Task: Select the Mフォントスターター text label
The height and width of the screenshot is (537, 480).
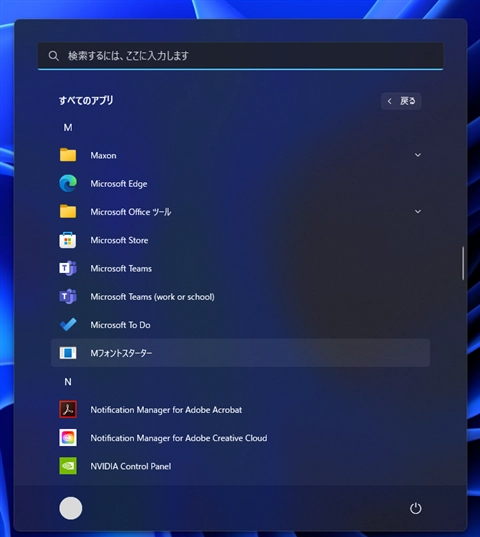Action: (121, 353)
